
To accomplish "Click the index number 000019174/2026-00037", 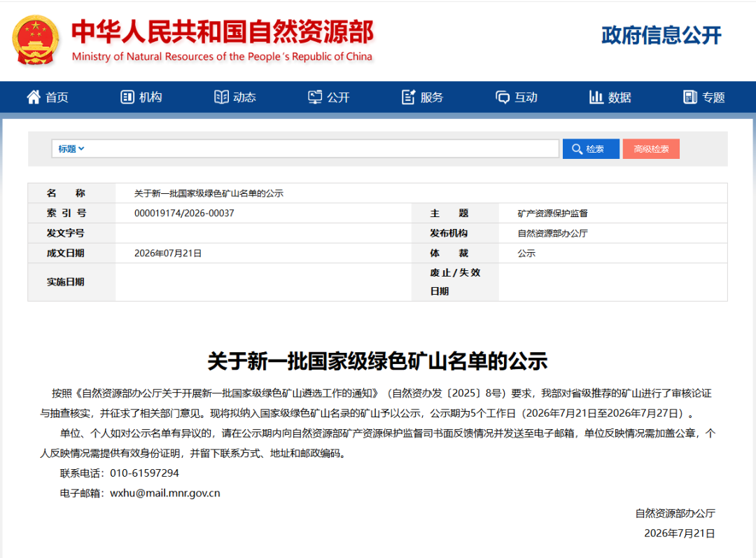I will [184, 213].
